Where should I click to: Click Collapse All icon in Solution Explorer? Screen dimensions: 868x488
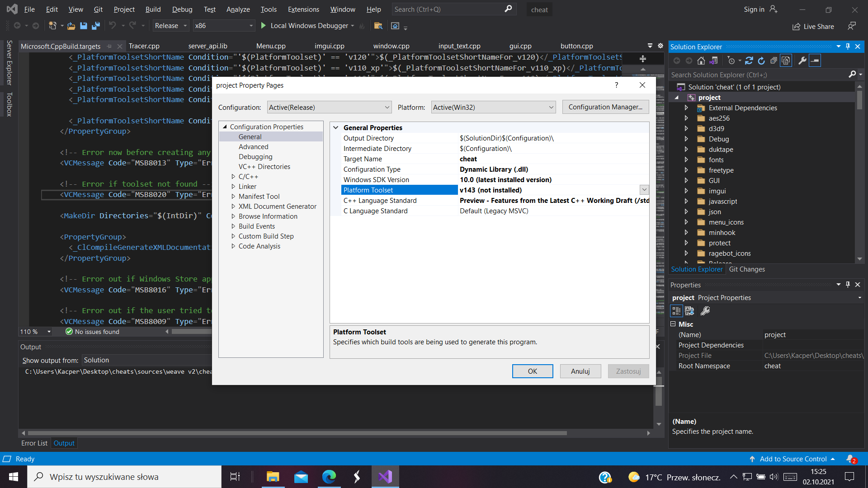[x=774, y=61]
